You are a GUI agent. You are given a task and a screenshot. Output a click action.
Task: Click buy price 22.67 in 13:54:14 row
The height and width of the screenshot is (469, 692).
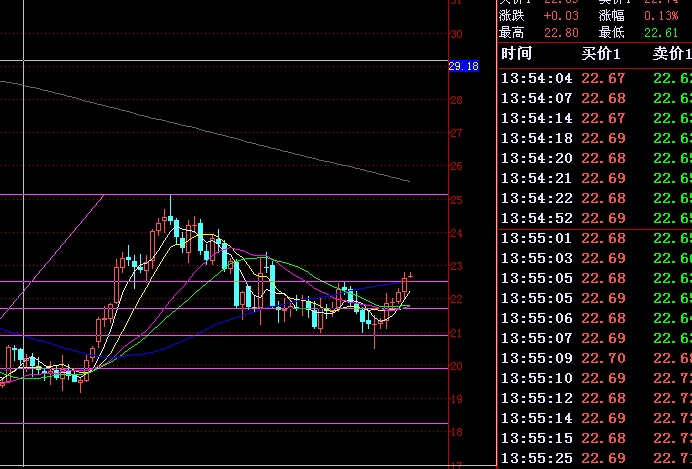tap(603, 118)
